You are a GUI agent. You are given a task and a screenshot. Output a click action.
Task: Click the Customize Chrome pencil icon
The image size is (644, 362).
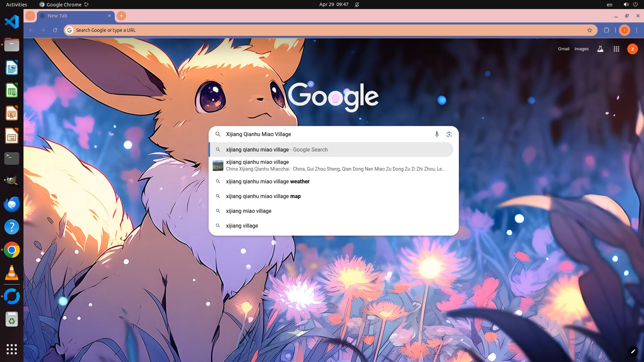(633, 351)
